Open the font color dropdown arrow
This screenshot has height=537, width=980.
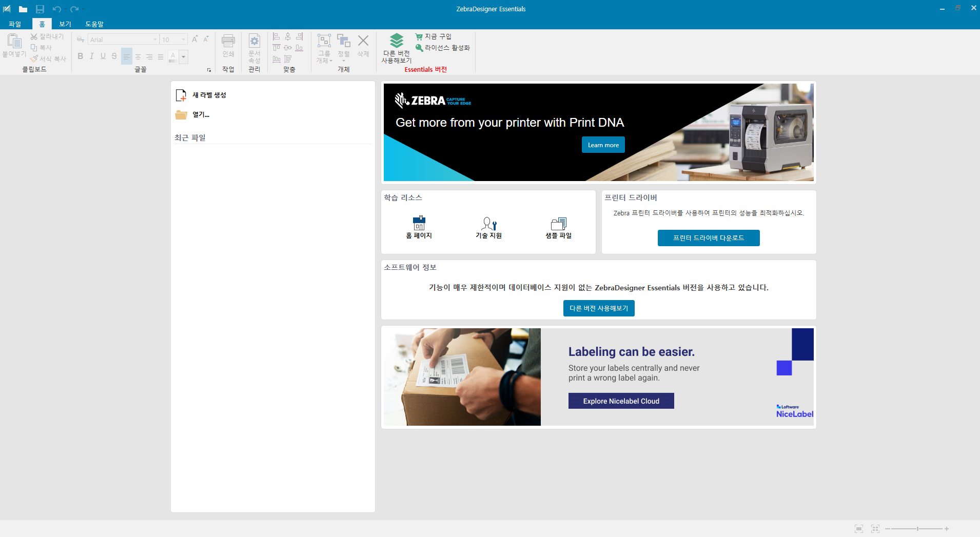click(183, 56)
